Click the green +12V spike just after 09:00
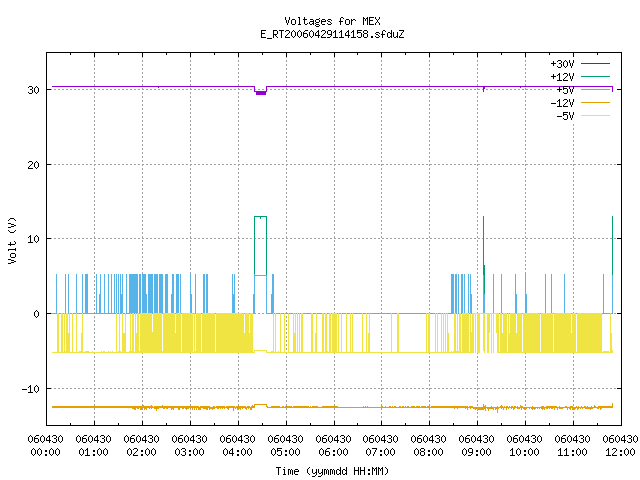This screenshot has width=640, height=480. pos(484,255)
